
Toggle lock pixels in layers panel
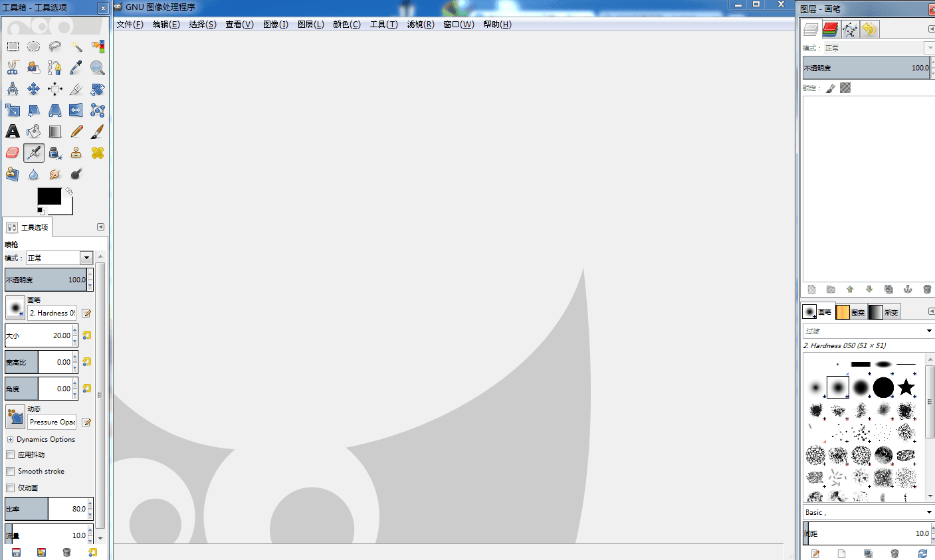point(831,88)
